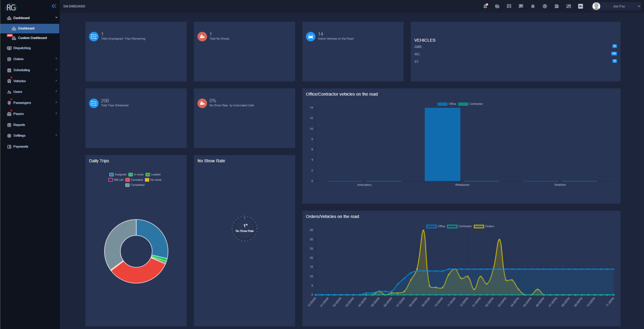The width and height of the screenshot is (644, 329).
Task: Toggle Assigned in Daily Trips legend
Action: pos(118,175)
